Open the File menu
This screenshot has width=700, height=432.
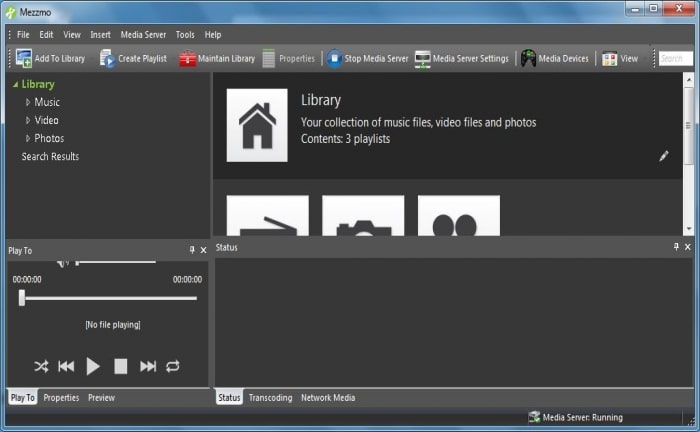pyautogui.click(x=23, y=35)
